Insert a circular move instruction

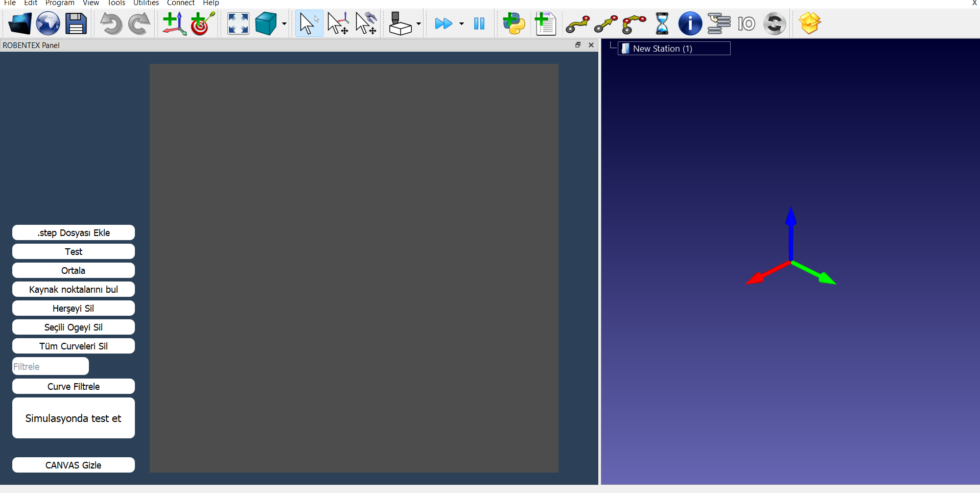coord(634,24)
